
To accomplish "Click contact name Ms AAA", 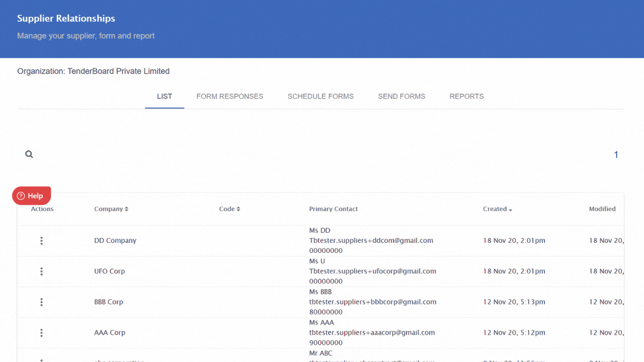I will tap(321, 322).
